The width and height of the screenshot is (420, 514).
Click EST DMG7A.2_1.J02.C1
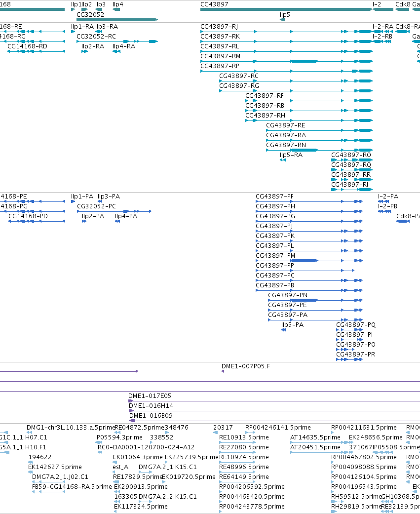point(60,476)
